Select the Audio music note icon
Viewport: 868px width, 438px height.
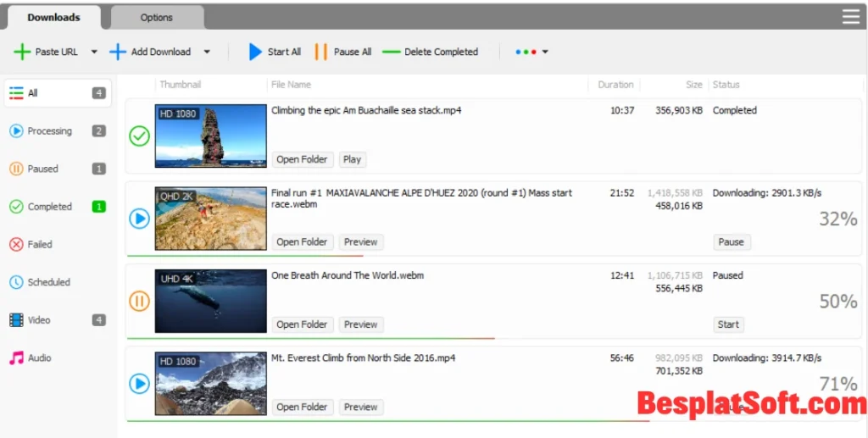[17, 358]
